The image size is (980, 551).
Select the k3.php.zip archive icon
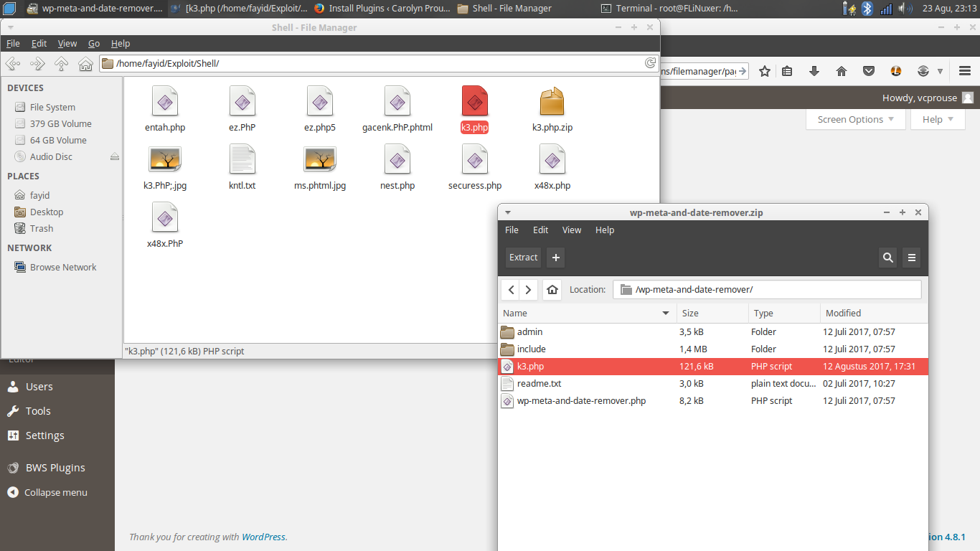click(x=552, y=101)
